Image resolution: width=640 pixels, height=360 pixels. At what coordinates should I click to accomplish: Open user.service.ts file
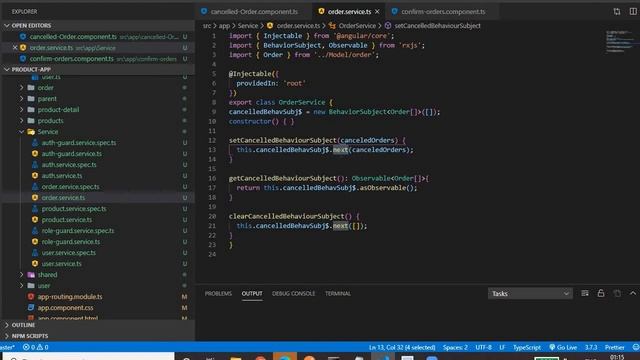pos(61,264)
